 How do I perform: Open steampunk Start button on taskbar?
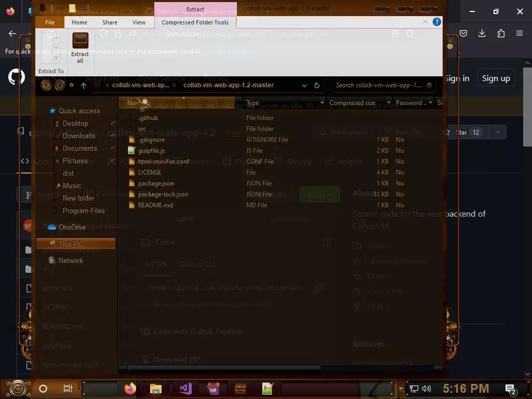click(18, 389)
